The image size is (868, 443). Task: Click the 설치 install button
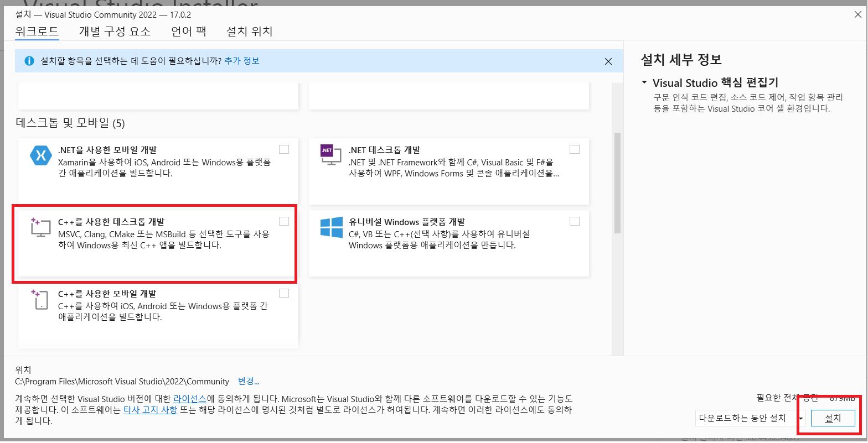pos(833,418)
